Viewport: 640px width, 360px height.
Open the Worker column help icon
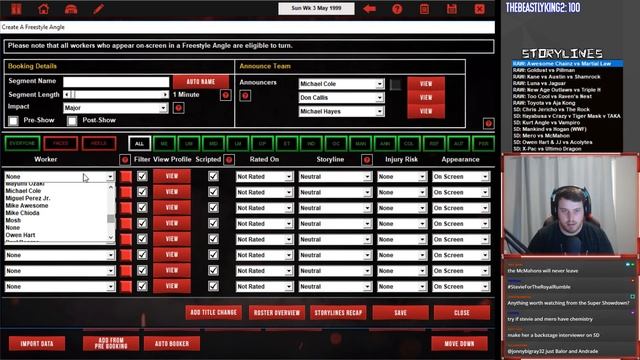(125, 160)
